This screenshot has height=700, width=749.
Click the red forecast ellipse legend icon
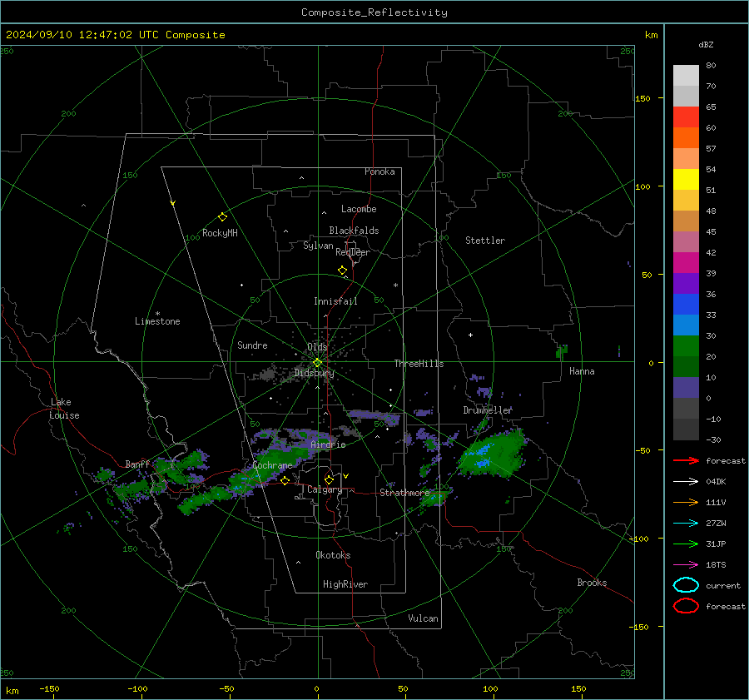(686, 606)
